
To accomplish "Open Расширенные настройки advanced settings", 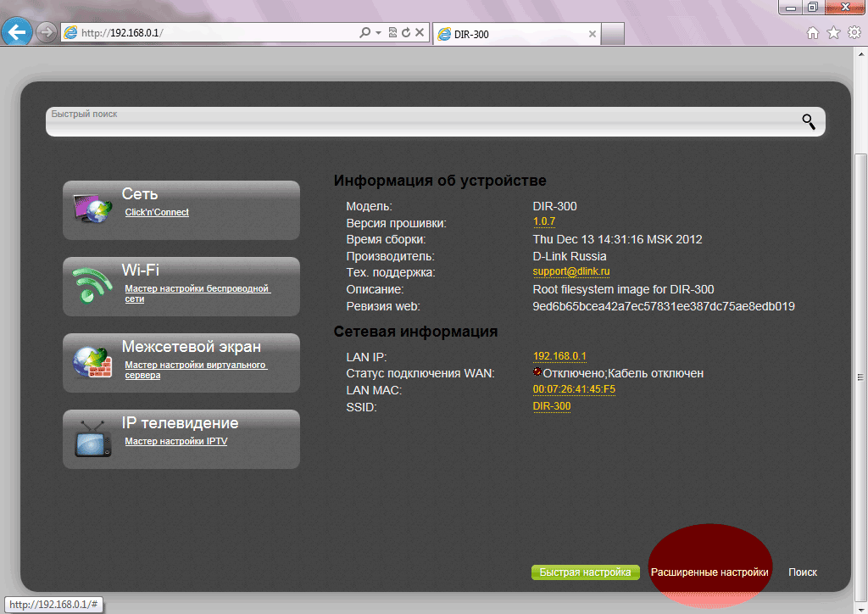I will pyautogui.click(x=709, y=572).
